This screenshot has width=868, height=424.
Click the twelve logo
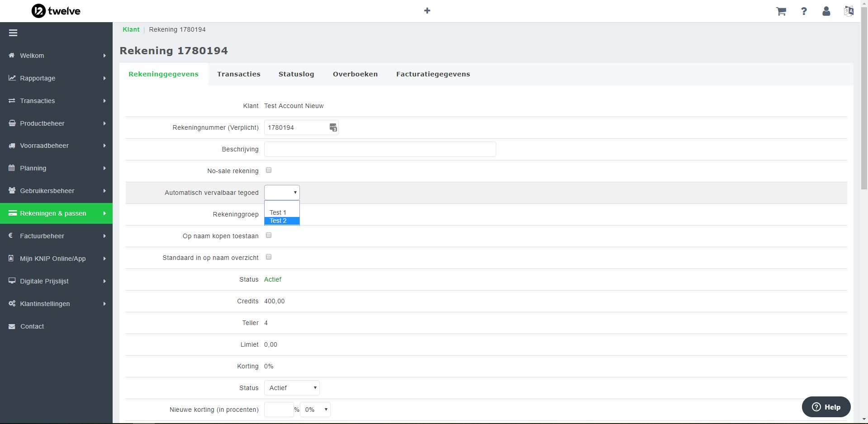click(56, 11)
